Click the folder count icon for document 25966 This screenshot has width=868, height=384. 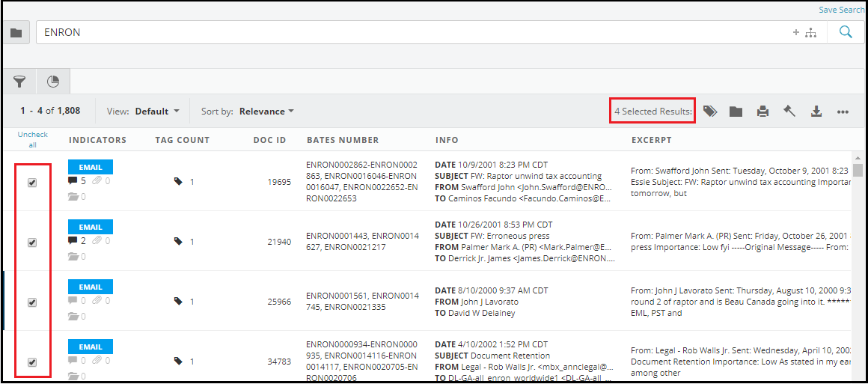[x=73, y=316]
